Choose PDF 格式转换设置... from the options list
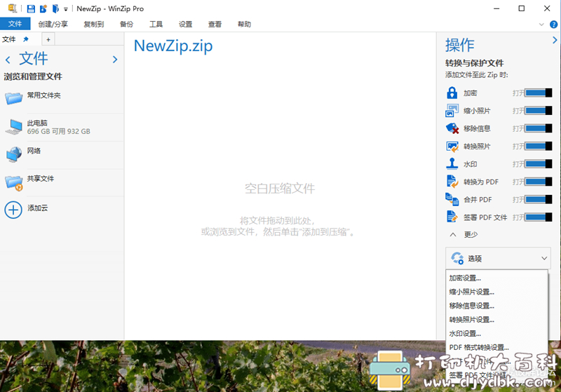The width and height of the screenshot is (561, 392). point(497,347)
